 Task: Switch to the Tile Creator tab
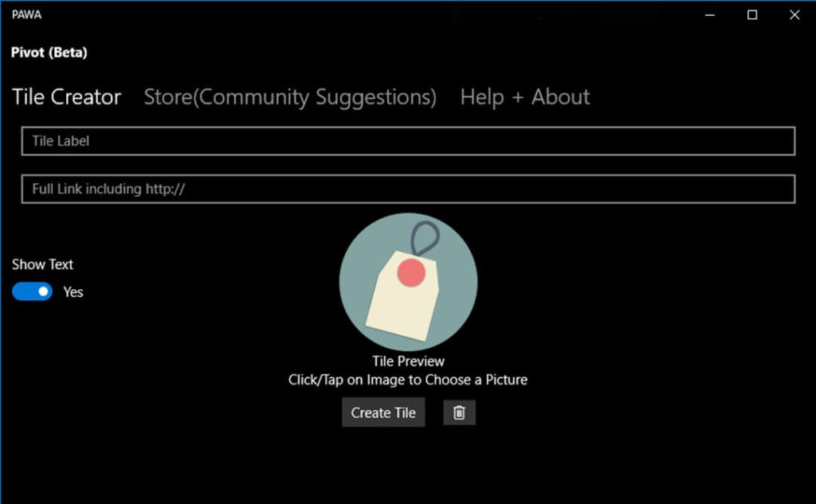pyautogui.click(x=67, y=97)
